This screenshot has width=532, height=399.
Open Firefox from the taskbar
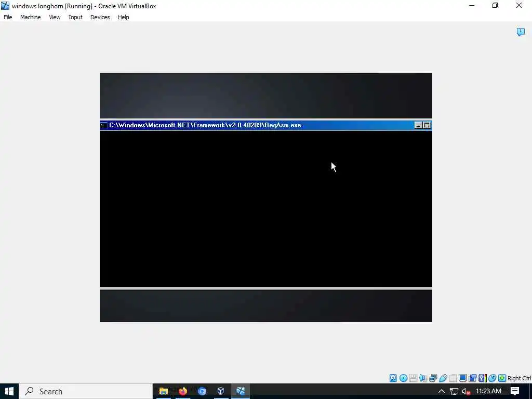pos(182,391)
